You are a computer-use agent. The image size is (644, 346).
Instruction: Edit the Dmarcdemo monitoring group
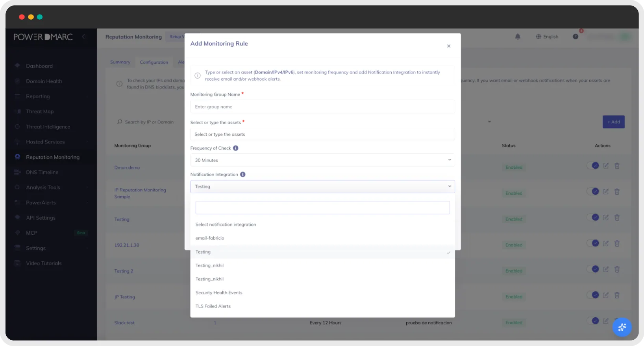(x=606, y=166)
